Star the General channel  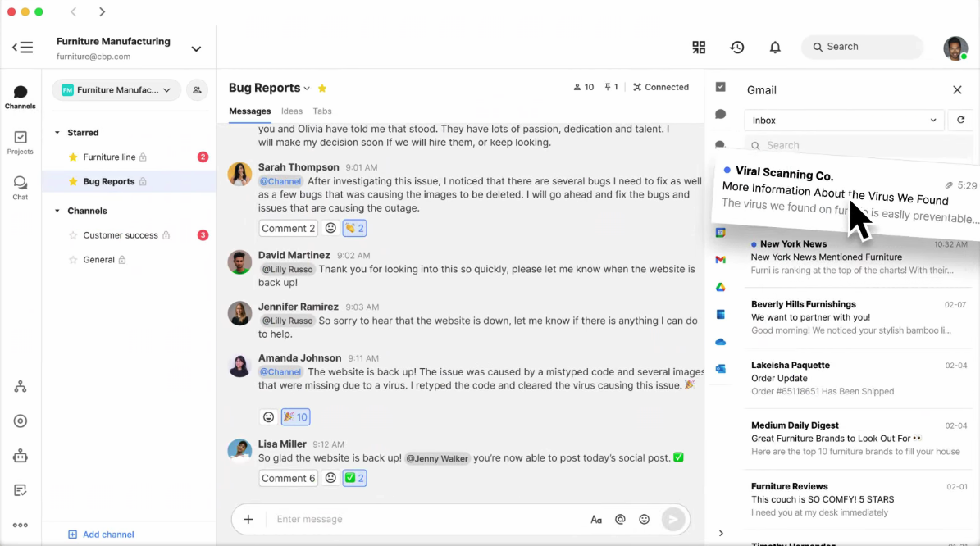(73, 260)
